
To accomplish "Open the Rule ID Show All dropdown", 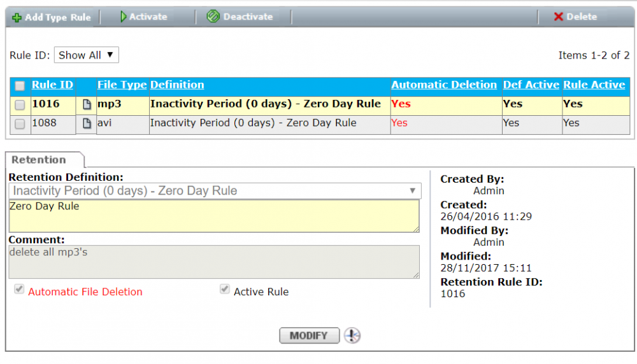I will (x=87, y=55).
